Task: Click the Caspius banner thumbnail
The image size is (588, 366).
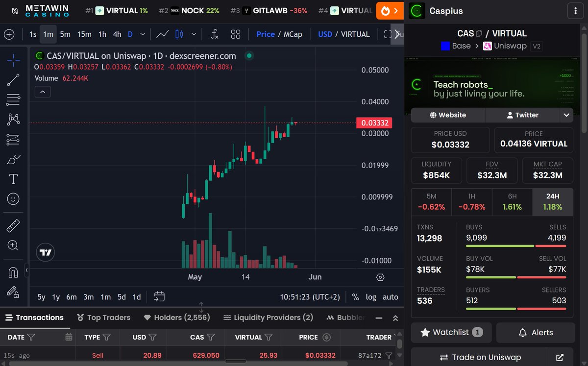Action: tap(492, 86)
